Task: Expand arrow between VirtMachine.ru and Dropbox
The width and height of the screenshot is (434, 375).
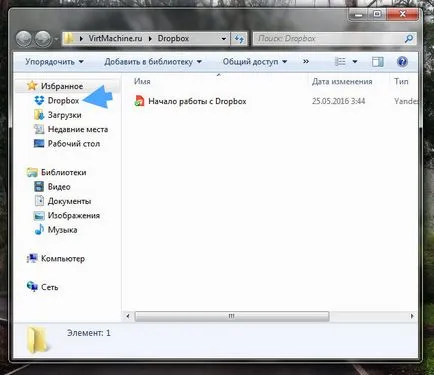Action: [150, 39]
